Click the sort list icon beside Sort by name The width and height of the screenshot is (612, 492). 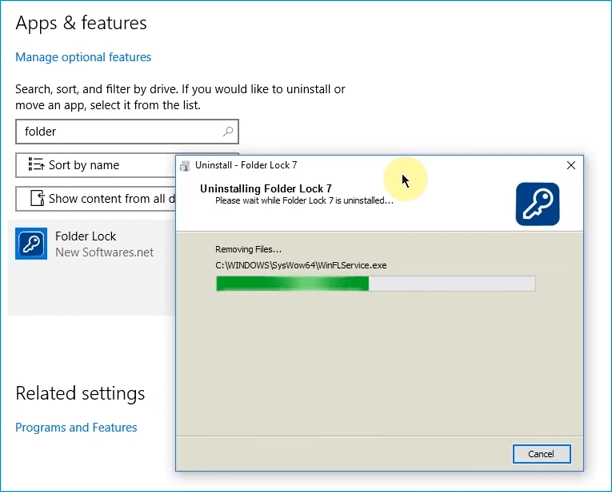pos(36,165)
